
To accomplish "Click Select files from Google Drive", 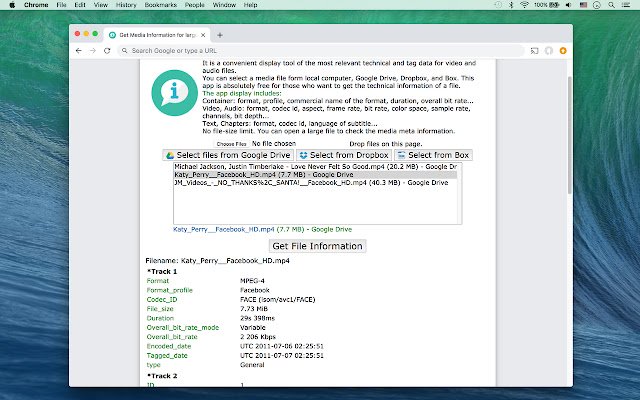I will 228,155.
